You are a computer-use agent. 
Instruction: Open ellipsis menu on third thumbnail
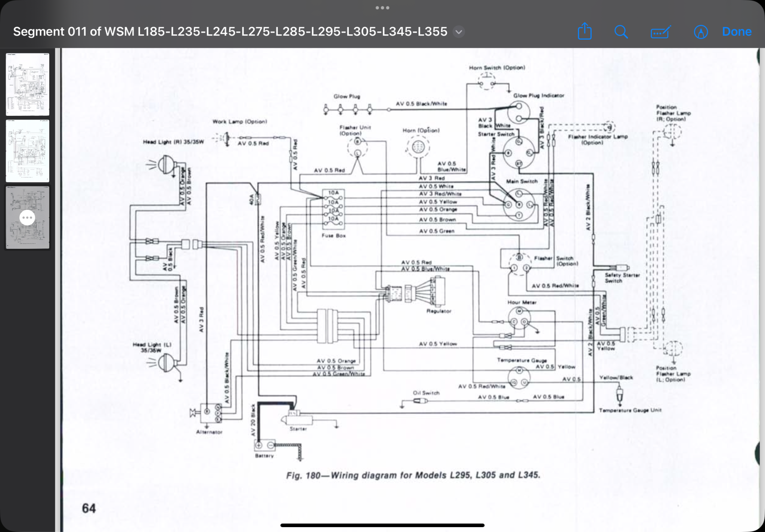pyautogui.click(x=27, y=217)
